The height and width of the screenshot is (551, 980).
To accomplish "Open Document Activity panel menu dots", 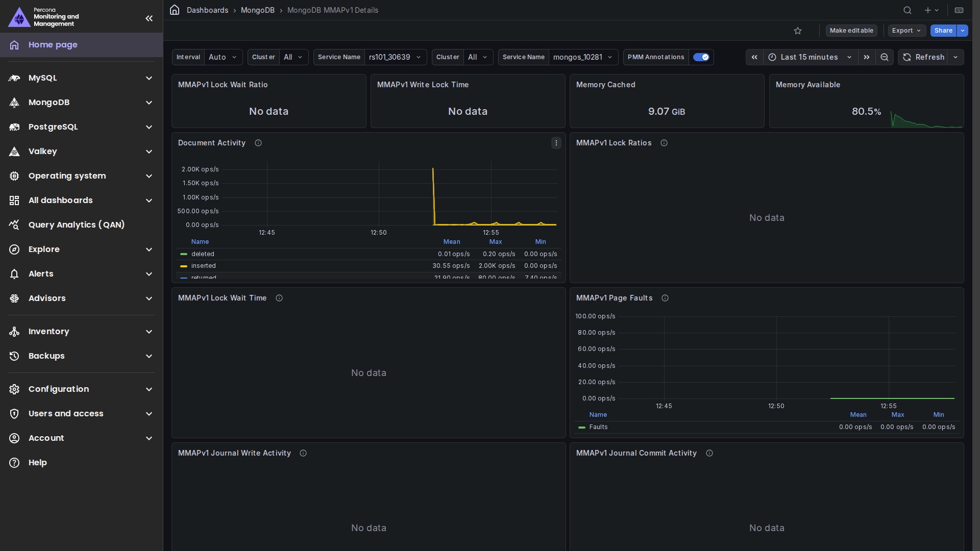I will [x=556, y=143].
